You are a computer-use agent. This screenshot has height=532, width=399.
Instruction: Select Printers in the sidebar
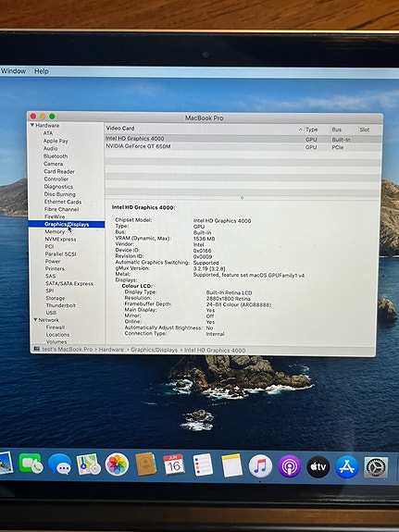click(x=55, y=268)
